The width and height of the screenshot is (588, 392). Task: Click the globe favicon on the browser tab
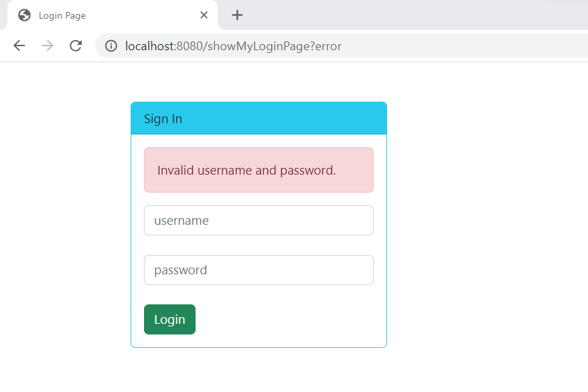[x=23, y=15]
